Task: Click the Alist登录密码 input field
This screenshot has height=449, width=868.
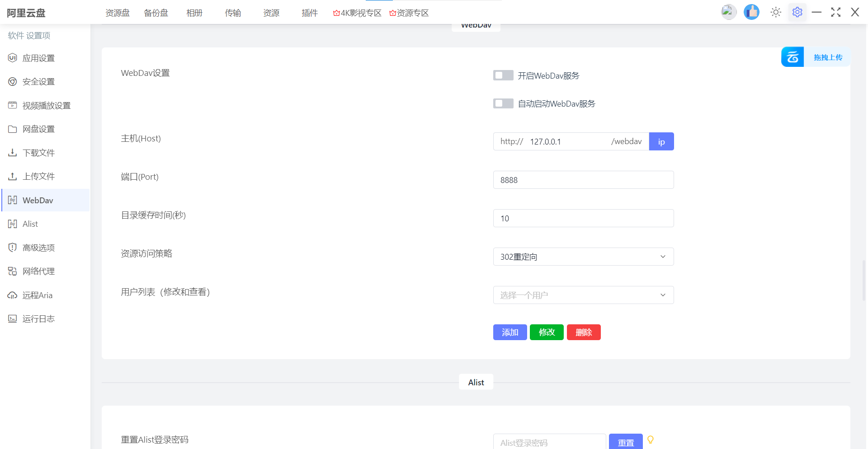Action: [549, 442]
